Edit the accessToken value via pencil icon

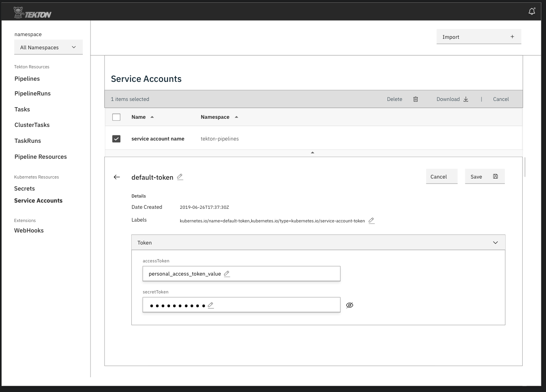[x=227, y=273]
